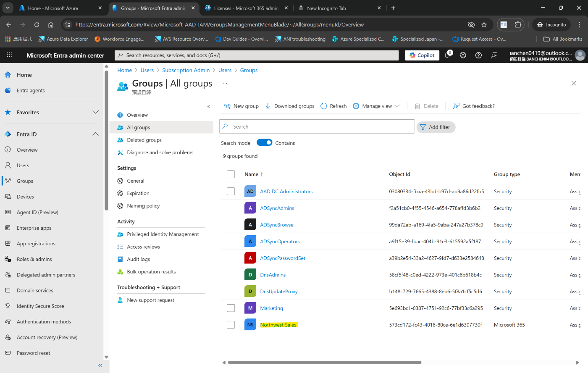
Task: Collapse the Groups blade menu chevron
Action: pyautogui.click(x=208, y=106)
